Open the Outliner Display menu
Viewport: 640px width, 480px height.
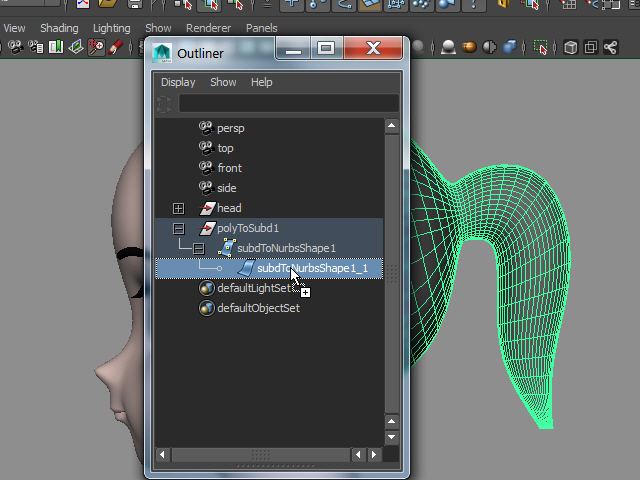tap(178, 82)
